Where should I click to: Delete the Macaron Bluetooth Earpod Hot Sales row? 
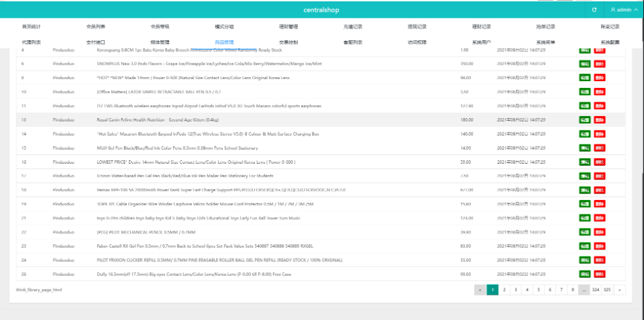600,134
